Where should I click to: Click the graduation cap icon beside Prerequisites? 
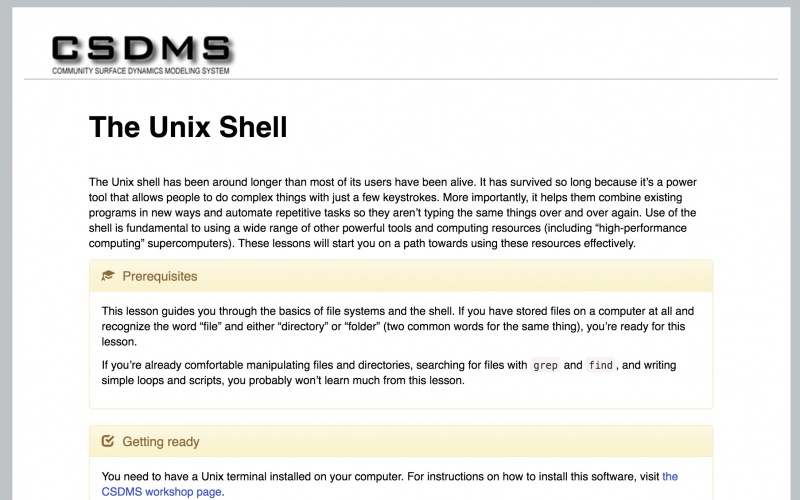coord(108,276)
